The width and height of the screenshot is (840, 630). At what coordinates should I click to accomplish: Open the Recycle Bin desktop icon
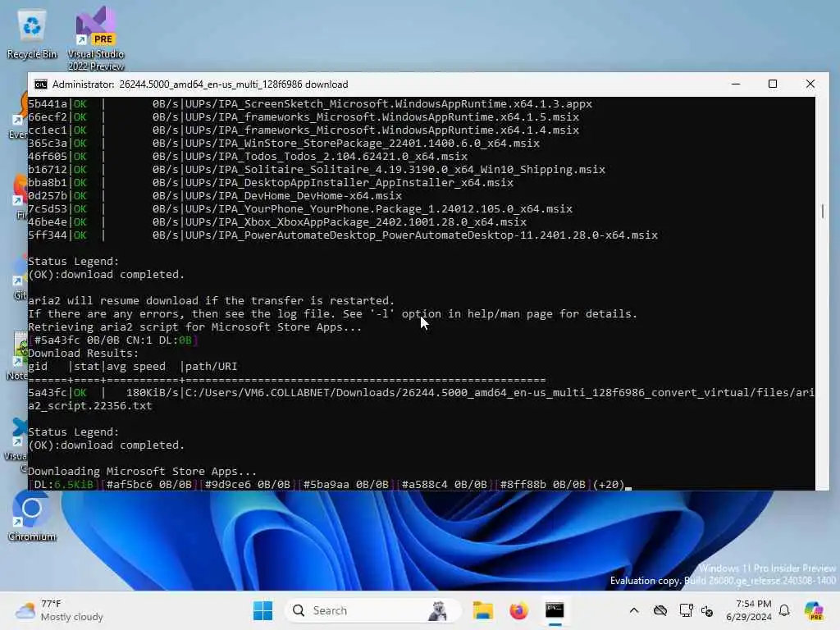(32, 34)
